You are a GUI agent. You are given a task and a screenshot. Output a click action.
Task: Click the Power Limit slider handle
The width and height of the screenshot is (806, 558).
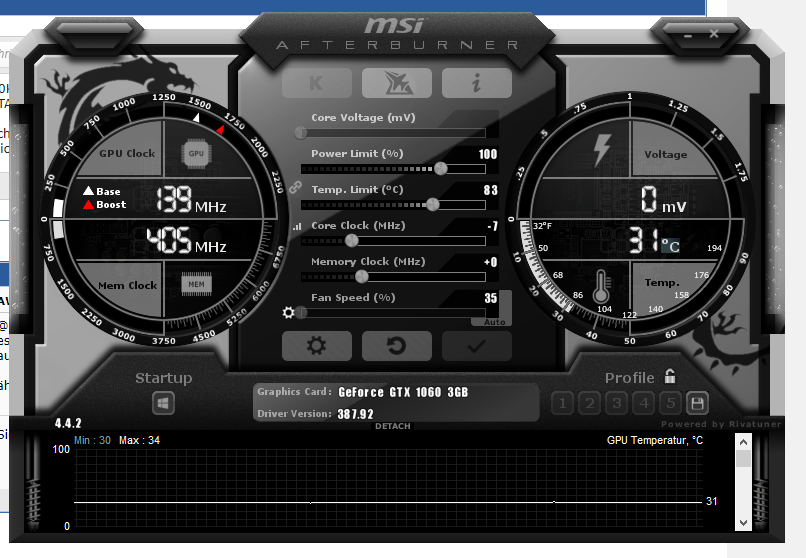(x=441, y=169)
